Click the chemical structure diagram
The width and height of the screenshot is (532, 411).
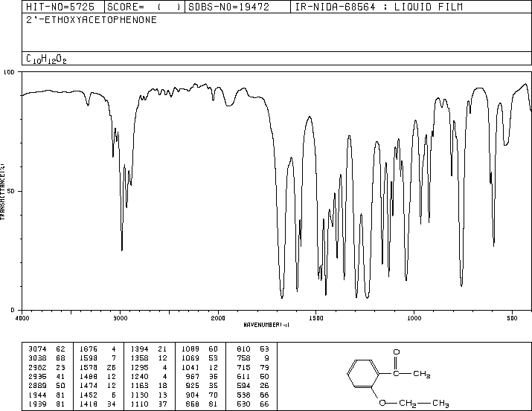click(398, 378)
